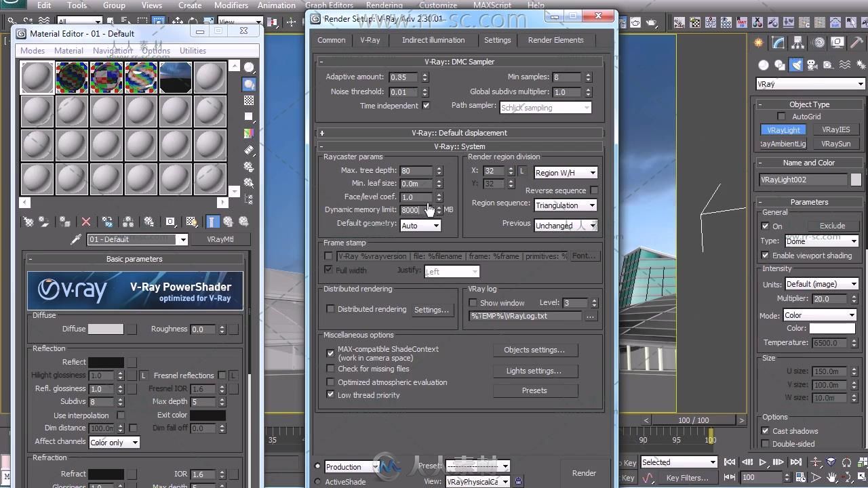Click the Material ID Channel icon

tap(170, 222)
